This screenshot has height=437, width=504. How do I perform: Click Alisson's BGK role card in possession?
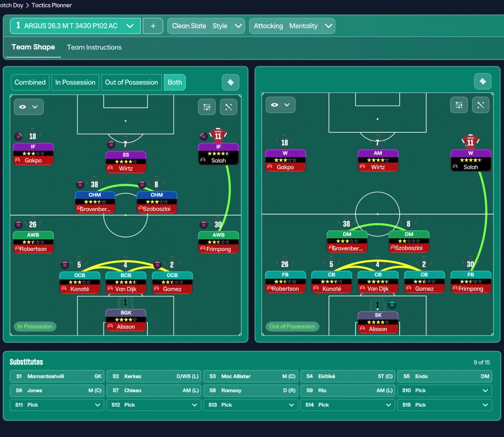pos(126,320)
